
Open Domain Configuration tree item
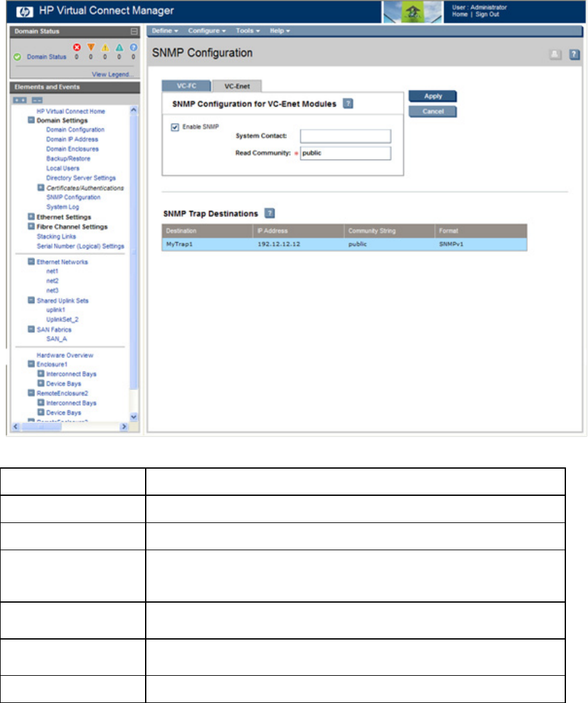coord(75,129)
